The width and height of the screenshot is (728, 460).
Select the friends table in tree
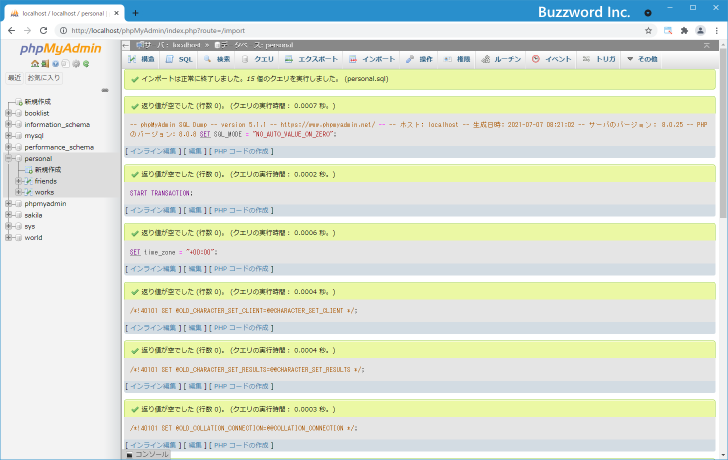tap(46, 181)
